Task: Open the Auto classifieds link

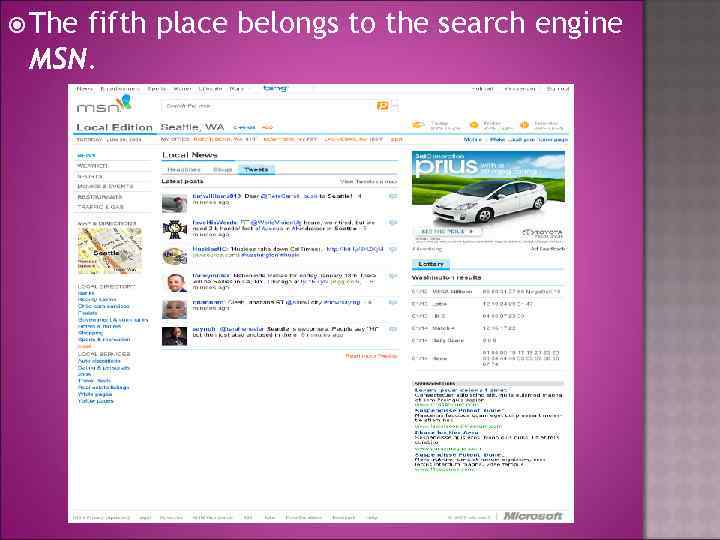Action: 99,361
